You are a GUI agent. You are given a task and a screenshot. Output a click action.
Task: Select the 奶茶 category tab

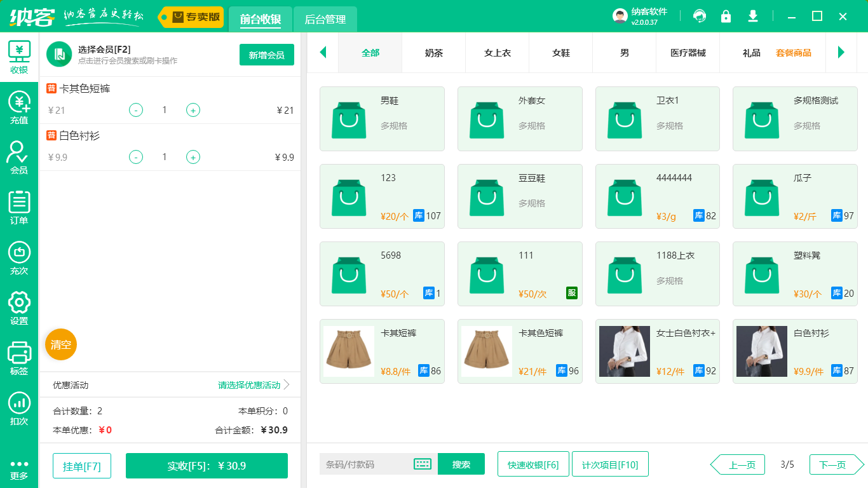(x=433, y=53)
